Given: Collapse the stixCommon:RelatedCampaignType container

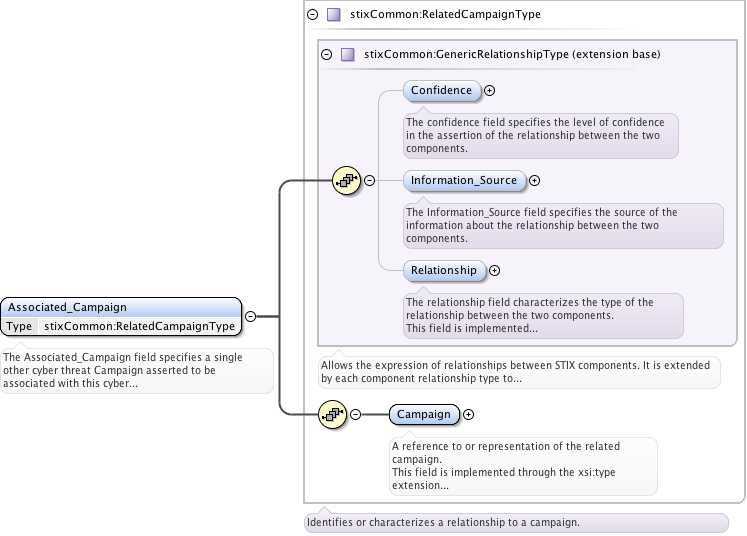Looking at the screenshot, I should [313, 15].
